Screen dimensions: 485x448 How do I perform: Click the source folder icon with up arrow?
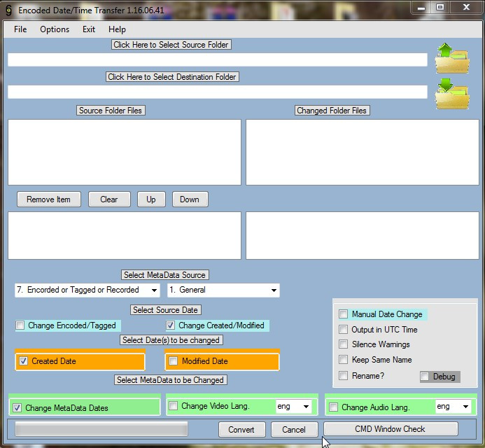(452, 58)
